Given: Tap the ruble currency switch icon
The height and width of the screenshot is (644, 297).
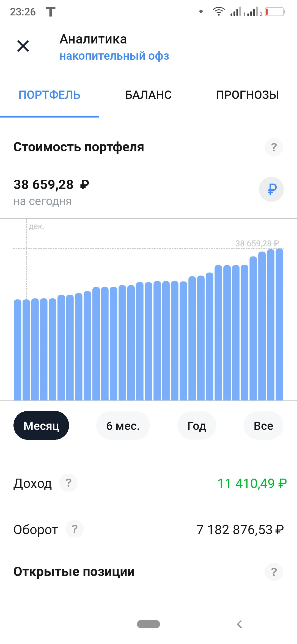Looking at the screenshot, I should pyautogui.click(x=271, y=189).
